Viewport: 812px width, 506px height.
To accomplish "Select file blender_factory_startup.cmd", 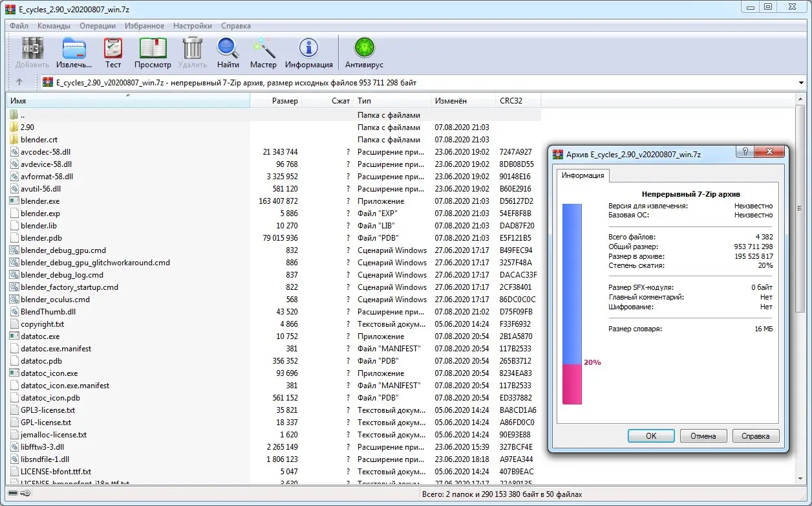I will (69, 287).
